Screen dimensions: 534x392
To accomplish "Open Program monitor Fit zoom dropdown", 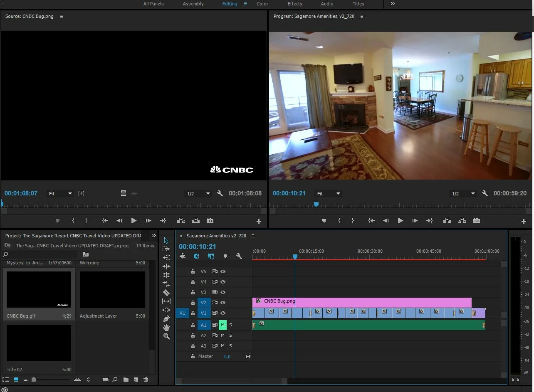I will (329, 193).
